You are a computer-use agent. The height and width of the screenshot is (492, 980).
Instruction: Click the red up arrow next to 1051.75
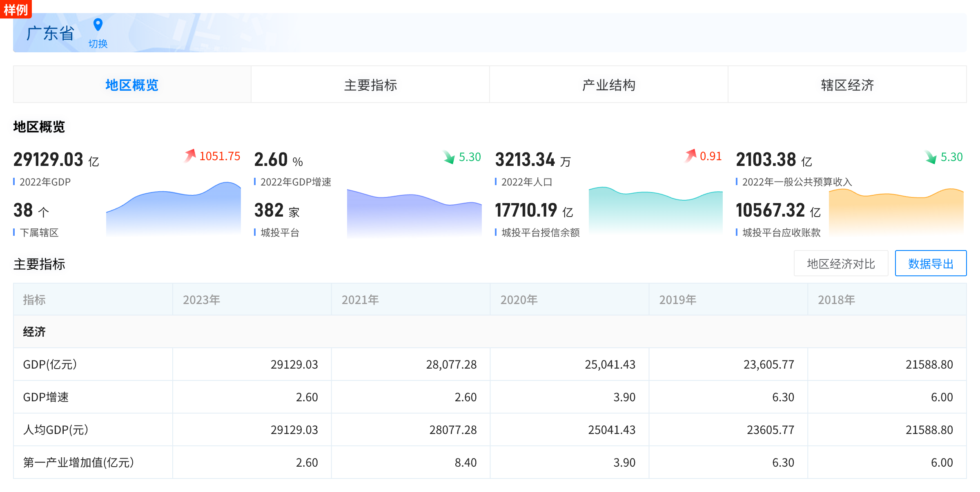tap(190, 156)
